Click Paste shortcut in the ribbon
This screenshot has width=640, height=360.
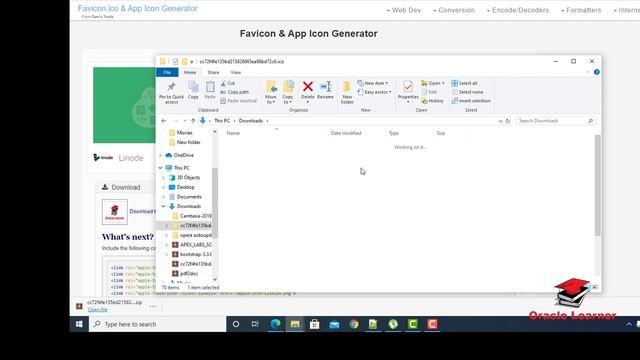tap(239, 101)
